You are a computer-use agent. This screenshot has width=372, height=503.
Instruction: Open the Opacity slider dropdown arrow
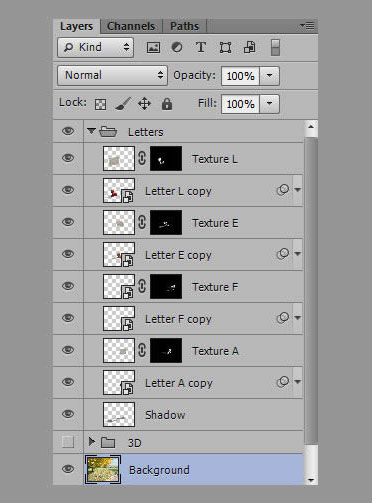click(x=269, y=76)
